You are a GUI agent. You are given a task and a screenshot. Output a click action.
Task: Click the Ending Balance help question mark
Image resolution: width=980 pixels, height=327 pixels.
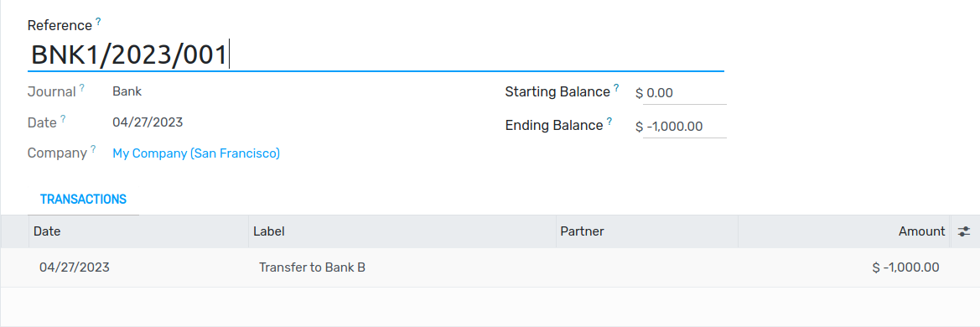coord(609,122)
